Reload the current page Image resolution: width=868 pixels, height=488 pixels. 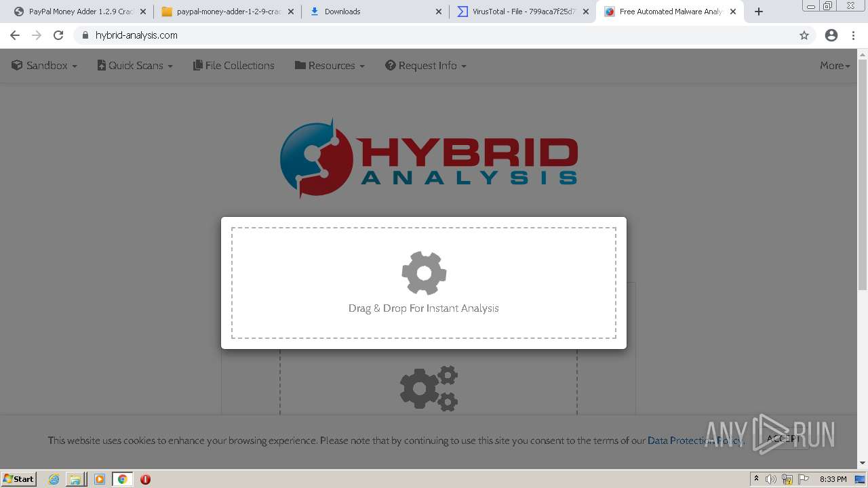point(58,35)
